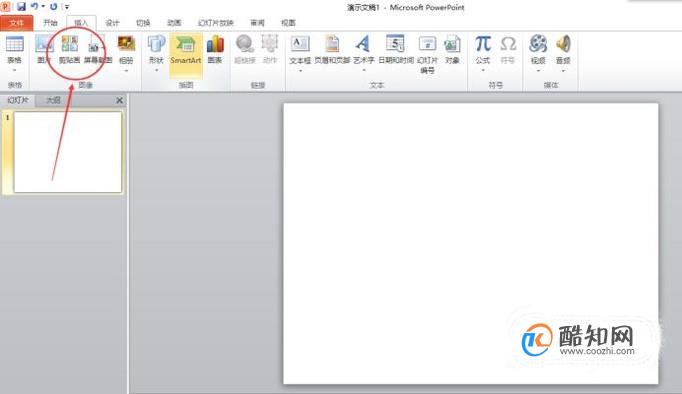Screen dimensions: 682x394
Task: Insert a SmartArt graphic
Action: point(186,50)
